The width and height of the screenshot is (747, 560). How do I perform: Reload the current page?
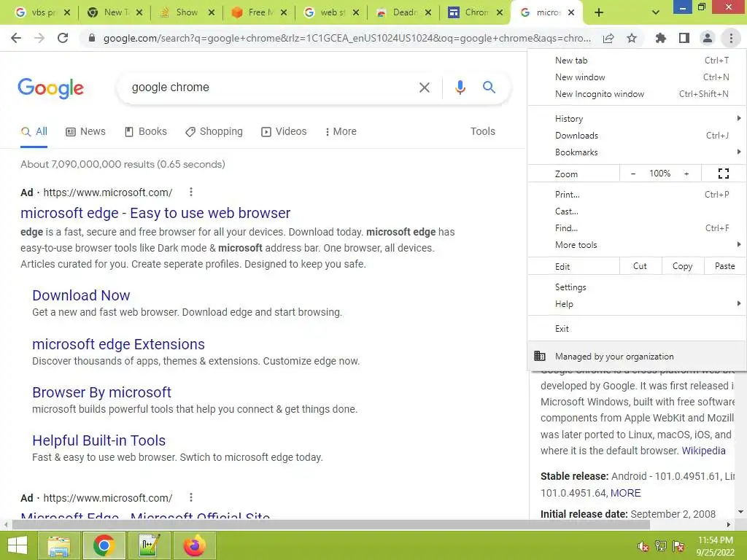(63, 38)
